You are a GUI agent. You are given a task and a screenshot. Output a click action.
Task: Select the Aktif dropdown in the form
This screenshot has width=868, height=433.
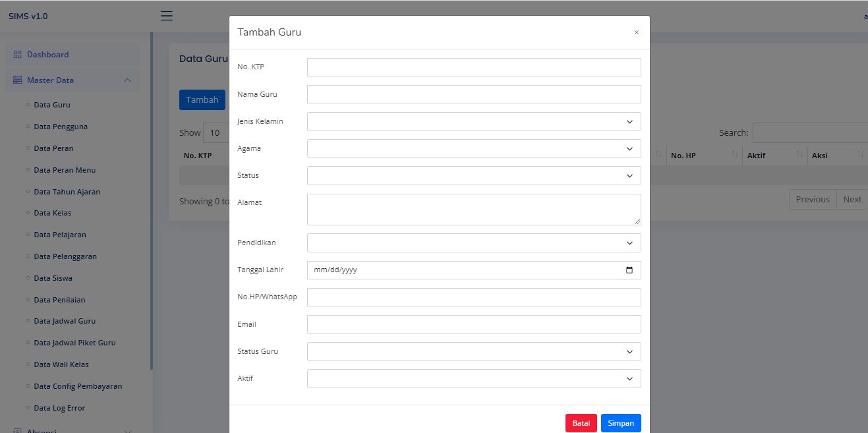tap(473, 379)
